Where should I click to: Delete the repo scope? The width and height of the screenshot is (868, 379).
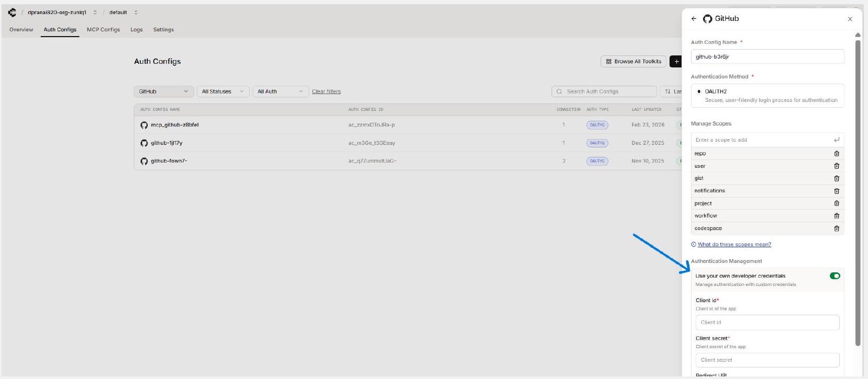(x=837, y=154)
